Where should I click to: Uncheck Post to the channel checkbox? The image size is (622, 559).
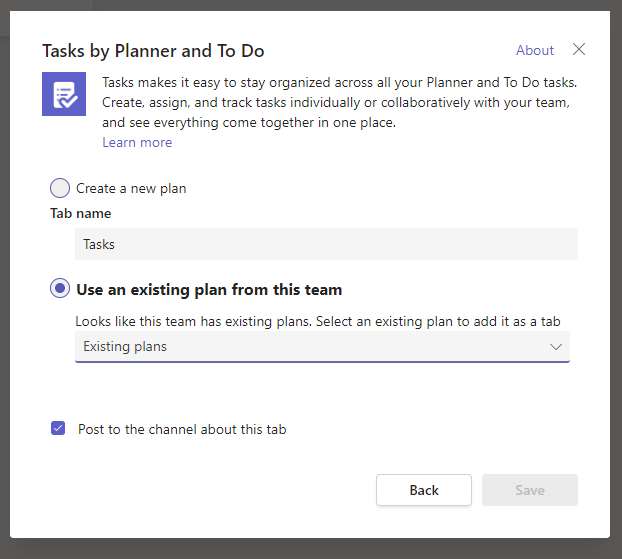pos(58,428)
